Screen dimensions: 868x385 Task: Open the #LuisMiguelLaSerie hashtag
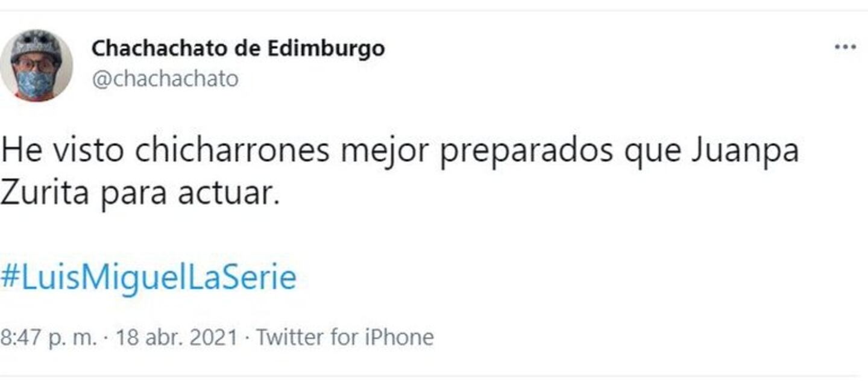tap(148, 278)
